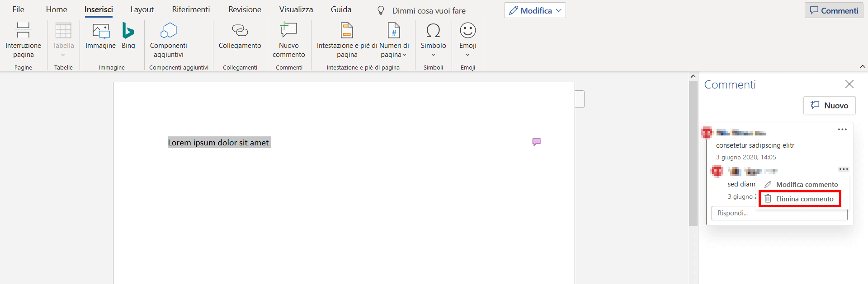
Task: Choose Elimina commento from the menu
Action: point(800,199)
